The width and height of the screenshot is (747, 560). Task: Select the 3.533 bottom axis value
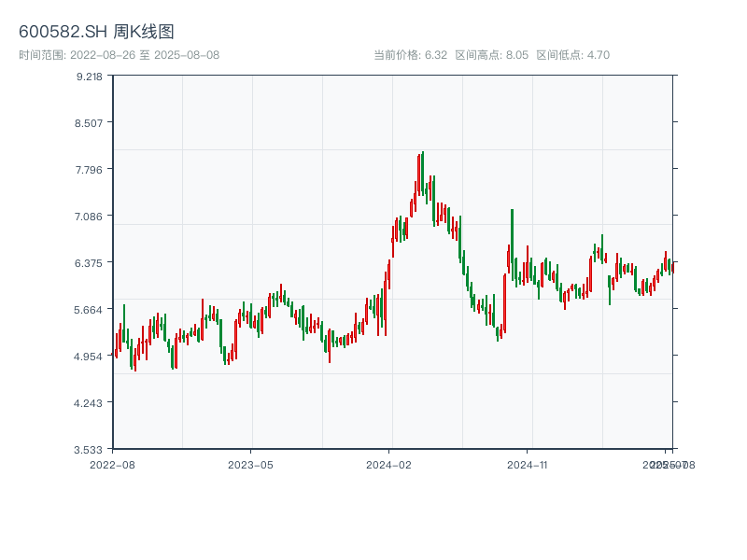pos(90,450)
